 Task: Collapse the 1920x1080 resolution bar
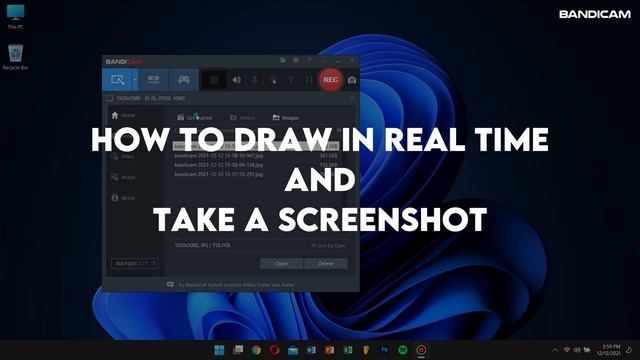click(352, 98)
